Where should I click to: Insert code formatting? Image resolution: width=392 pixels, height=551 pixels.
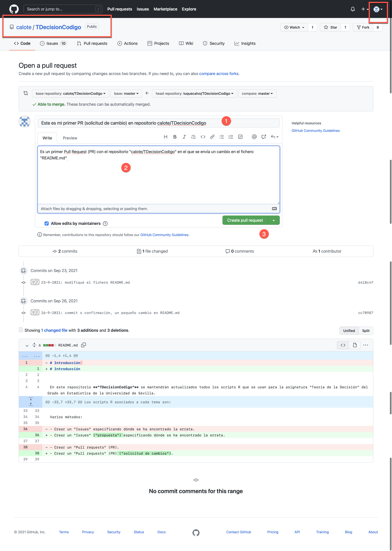[x=203, y=137]
